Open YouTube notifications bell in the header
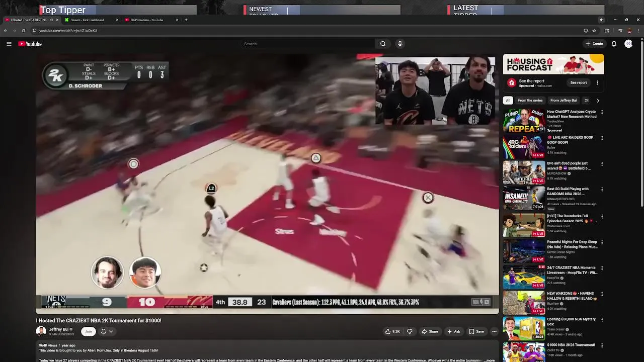644x362 pixels. [x=614, y=44]
